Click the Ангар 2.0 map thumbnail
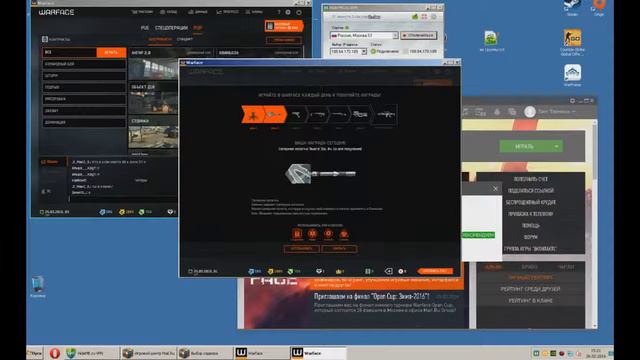Viewport: 640px width, 360px height. 153,69
